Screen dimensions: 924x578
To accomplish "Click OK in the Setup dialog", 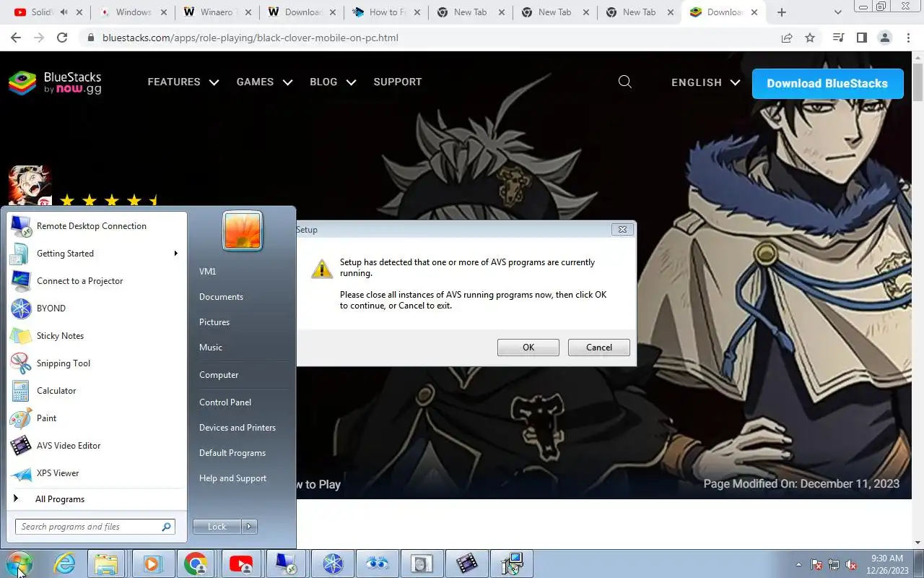I will (528, 348).
